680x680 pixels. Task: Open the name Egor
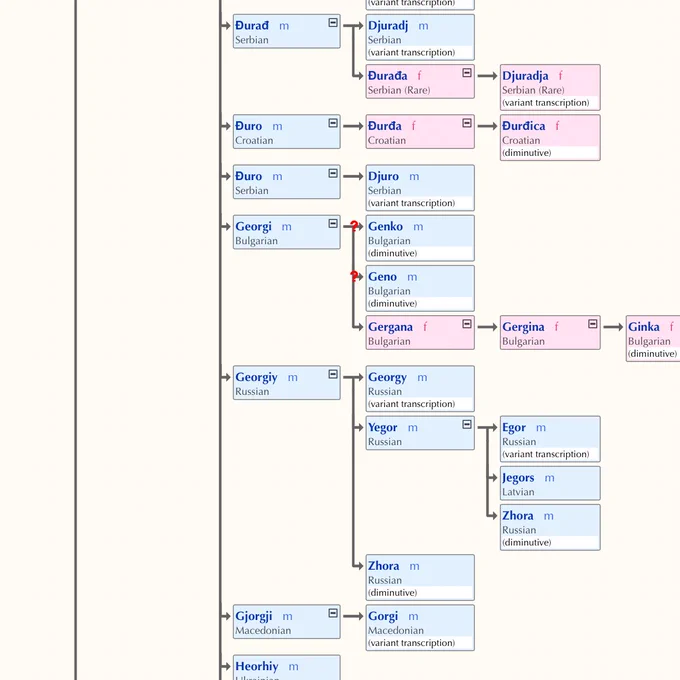[x=513, y=428]
